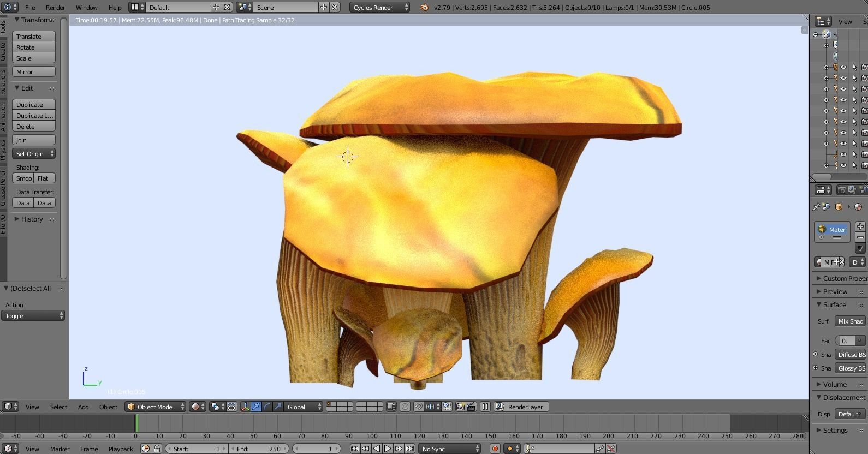Image resolution: width=868 pixels, height=454 pixels.
Task: Toggle proportional editing circle icon
Action: (x=405, y=407)
